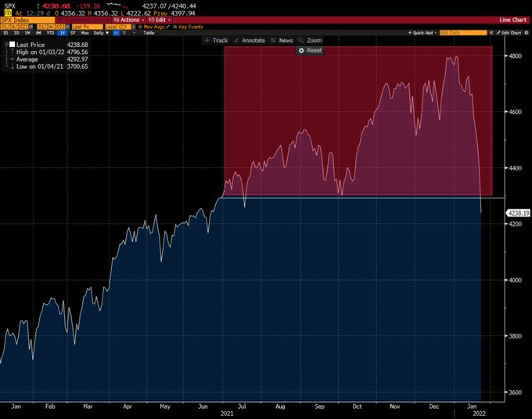Open the end date calendar picker
This screenshot has width=532, height=419.
tap(67, 27)
